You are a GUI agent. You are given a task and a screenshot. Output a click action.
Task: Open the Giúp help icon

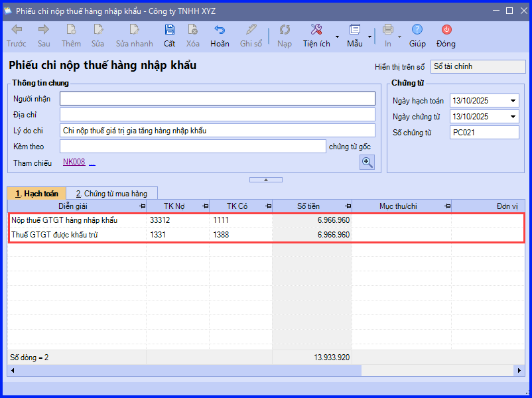pos(417,30)
